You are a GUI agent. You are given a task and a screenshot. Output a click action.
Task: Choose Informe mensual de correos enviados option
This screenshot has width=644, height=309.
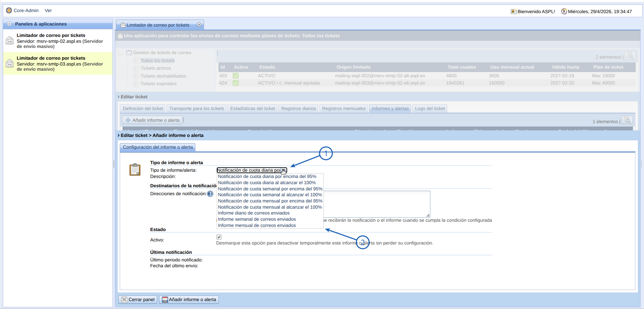(257, 226)
